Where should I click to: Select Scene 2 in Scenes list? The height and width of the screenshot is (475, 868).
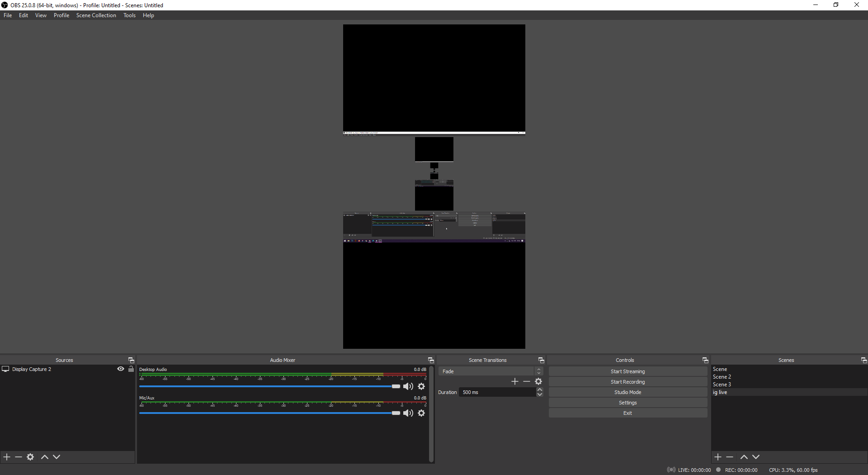[x=789, y=377]
